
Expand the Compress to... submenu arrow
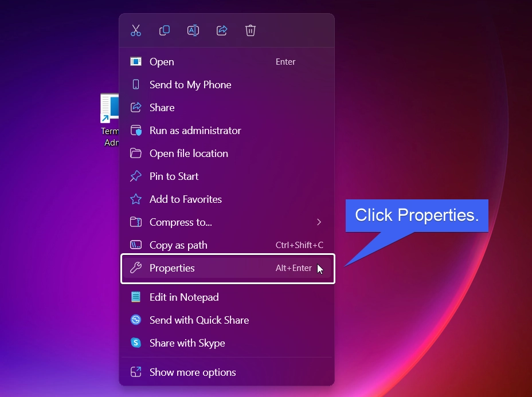319,222
